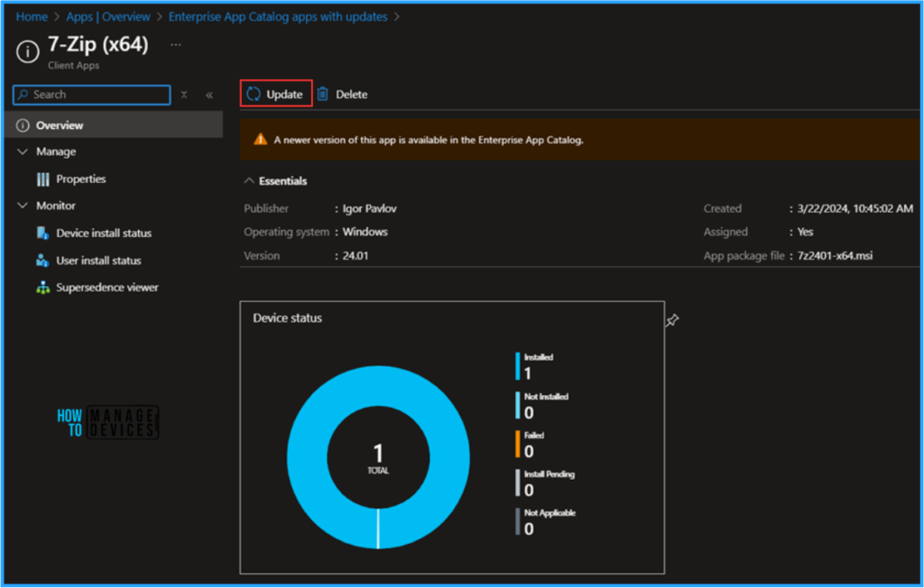Screen dimensions: 924x588
Task: Open Properties page
Action: (80, 179)
